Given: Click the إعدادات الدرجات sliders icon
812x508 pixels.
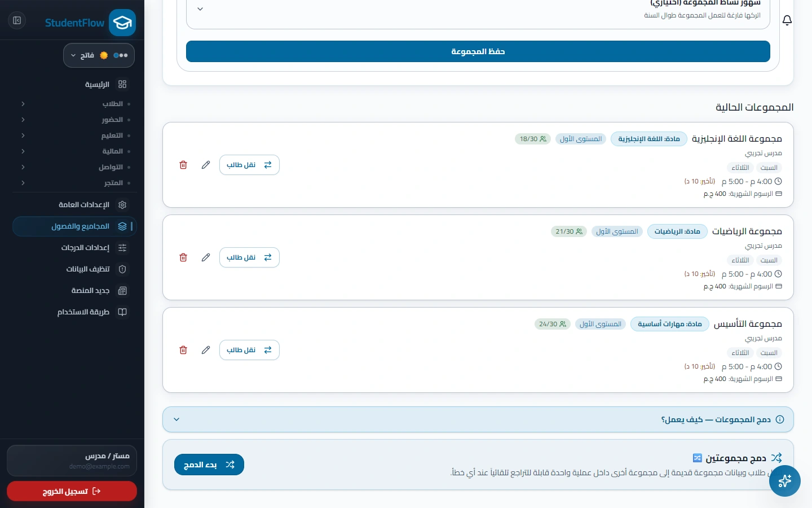Looking at the screenshot, I should [122, 248].
